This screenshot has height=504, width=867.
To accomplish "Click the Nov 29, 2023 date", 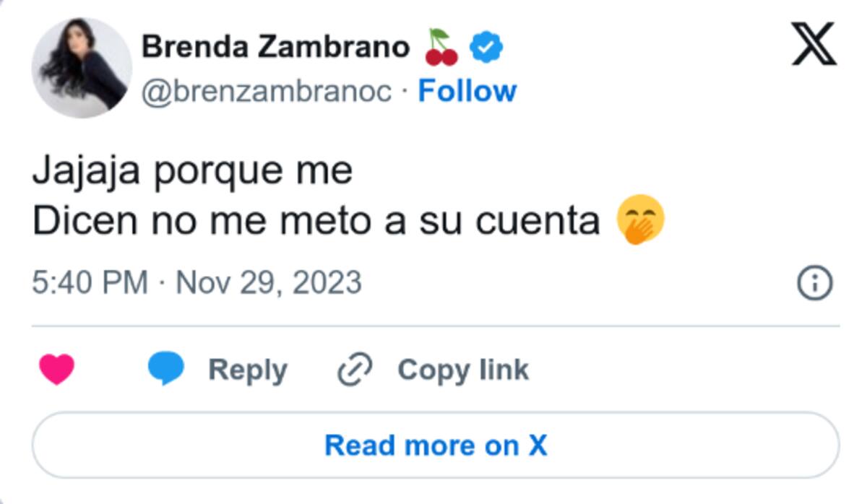I will (x=268, y=282).
